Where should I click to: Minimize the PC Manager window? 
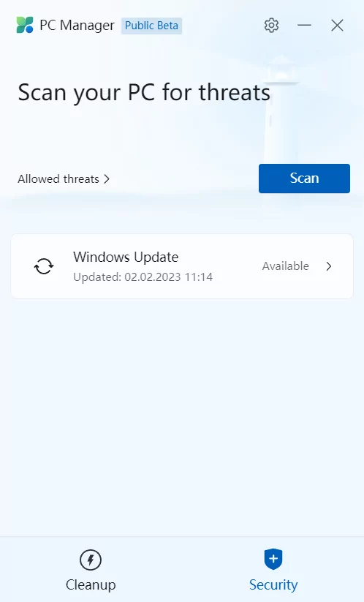pos(304,26)
